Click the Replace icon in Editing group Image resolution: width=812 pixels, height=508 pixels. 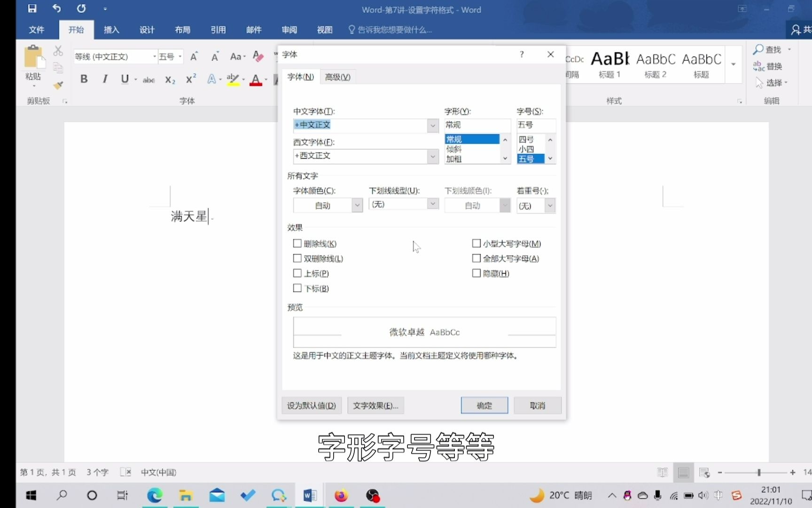coord(758,66)
